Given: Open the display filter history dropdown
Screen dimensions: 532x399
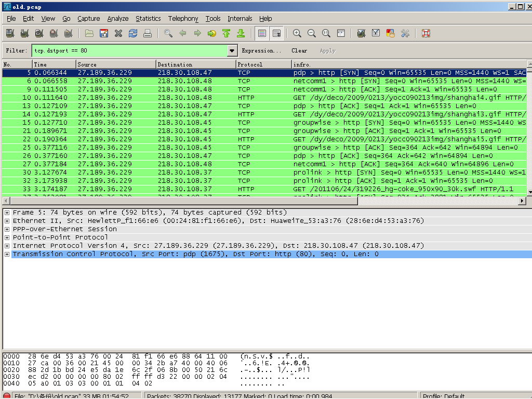Looking at the screenshot, I should (232, 50).
